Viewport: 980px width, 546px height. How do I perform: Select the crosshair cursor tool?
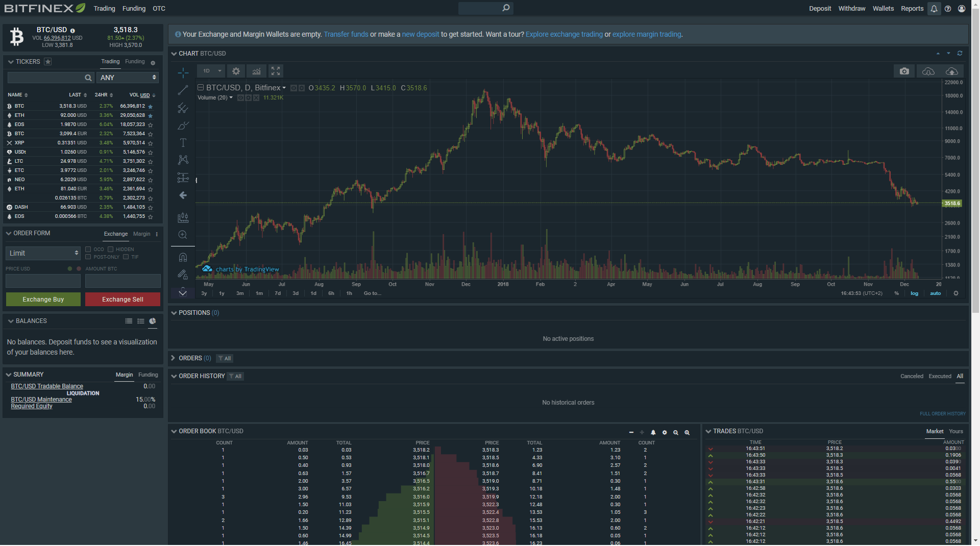[x=183, y=73]
